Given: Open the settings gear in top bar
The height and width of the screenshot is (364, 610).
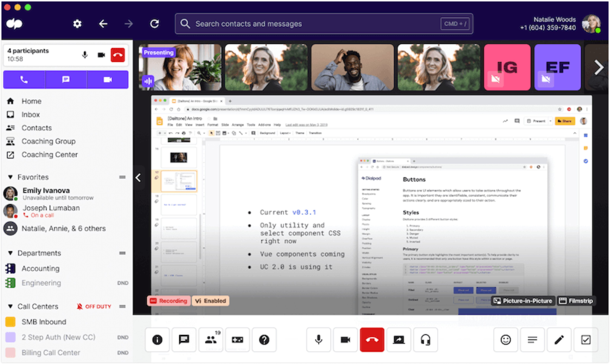Looking at the screenshot, I should [x=77, y=24].
